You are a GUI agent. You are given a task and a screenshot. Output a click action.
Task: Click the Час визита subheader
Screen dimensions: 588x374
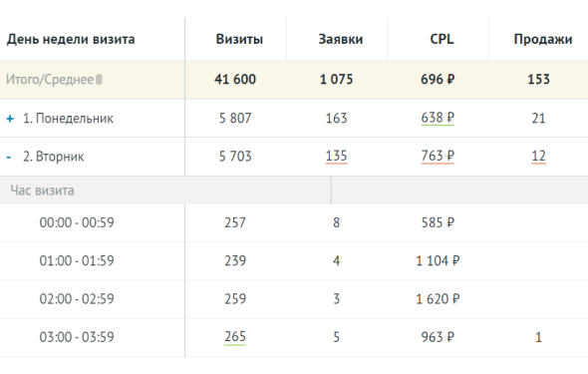(x=42, y=190)
